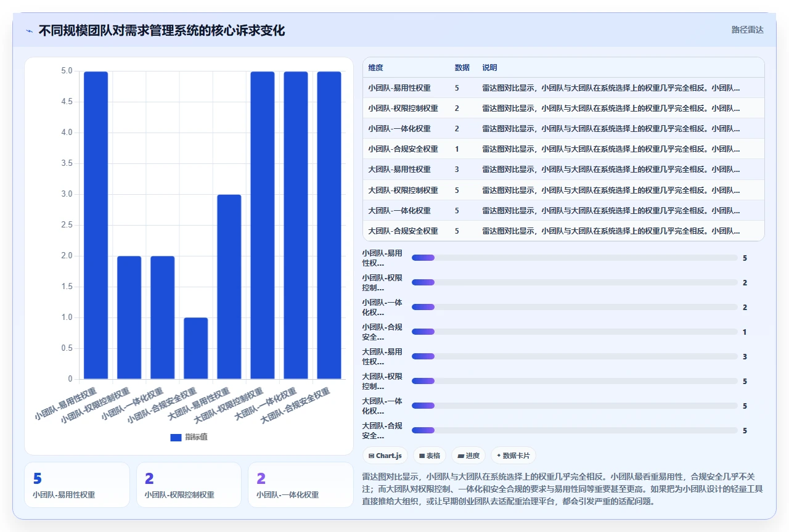Select table cell 小团队-易用性权重

tap(399, 88)
